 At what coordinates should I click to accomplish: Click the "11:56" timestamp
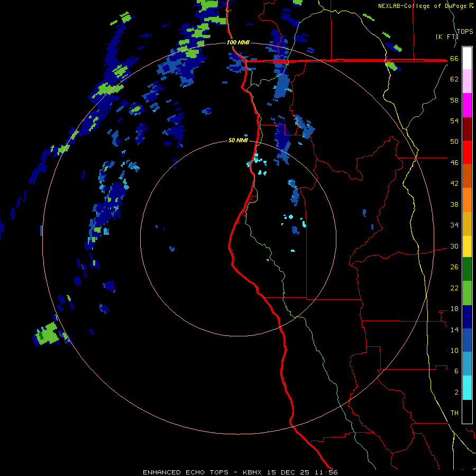(326, 472)
